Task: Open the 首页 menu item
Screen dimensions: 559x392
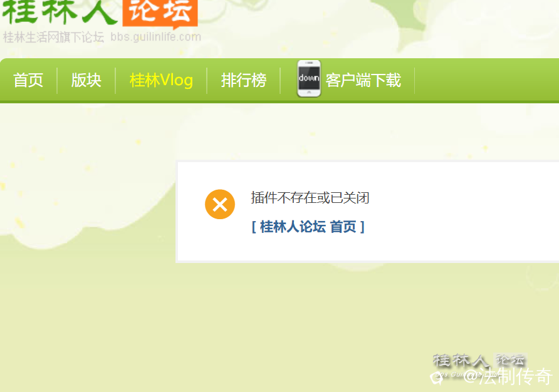Action: (x=28, y=80)
